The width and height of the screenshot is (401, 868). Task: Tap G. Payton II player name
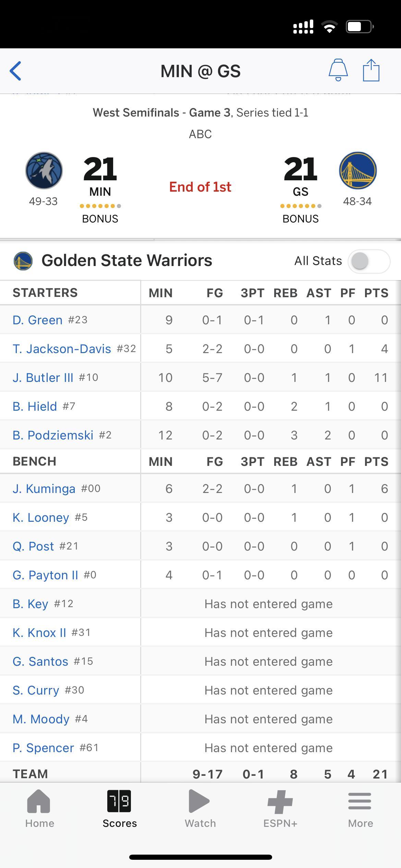(x=45, y=575)
